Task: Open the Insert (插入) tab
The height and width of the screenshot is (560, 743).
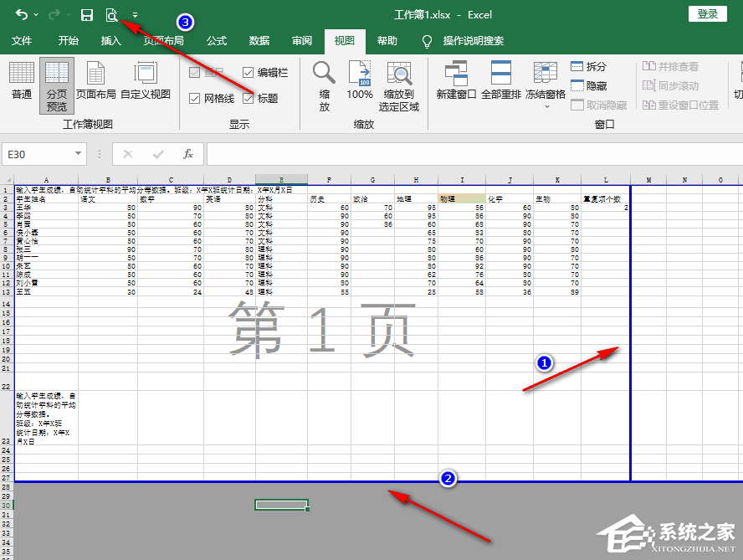Action: (111, 41)
